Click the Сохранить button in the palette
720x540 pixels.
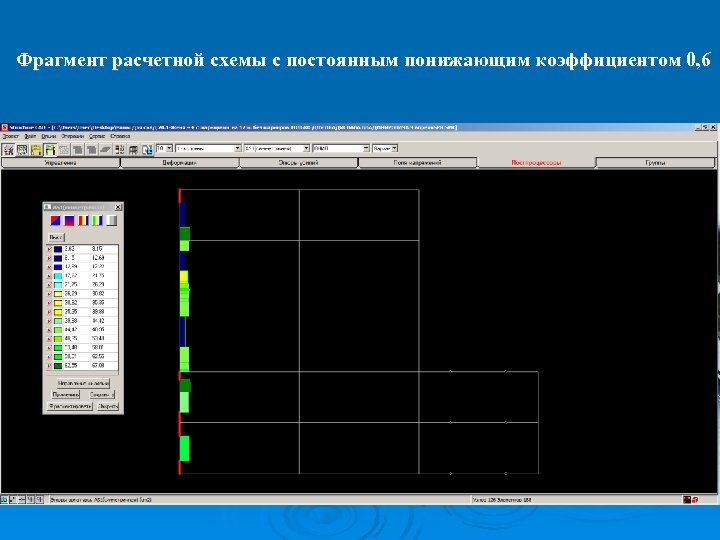(101, 394)
